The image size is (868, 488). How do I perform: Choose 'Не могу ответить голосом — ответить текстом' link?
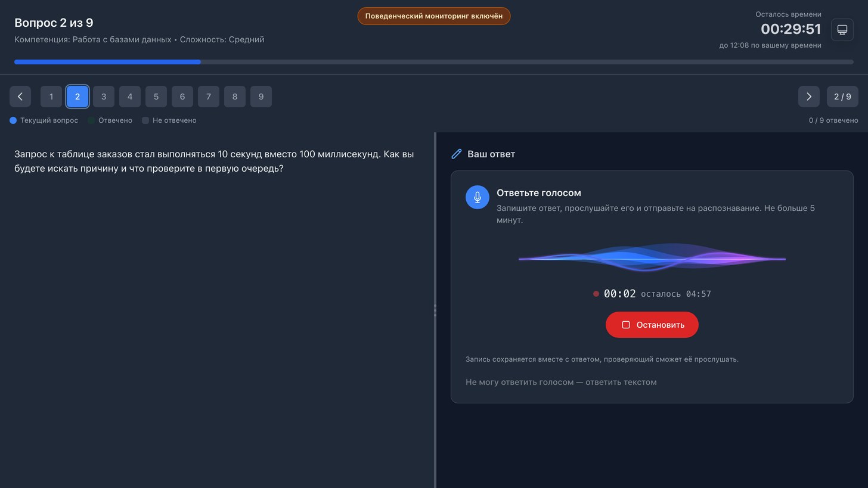tap(561, 382)
